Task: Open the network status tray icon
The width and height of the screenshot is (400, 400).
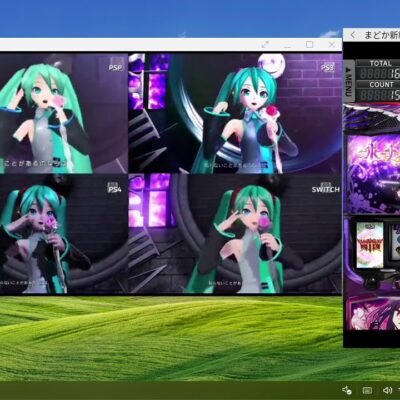Action: 347,390
